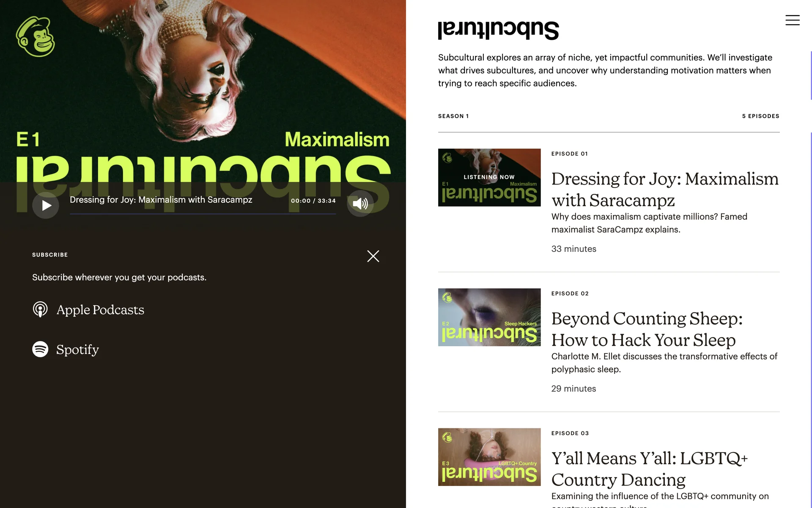
Task: Select the LGBTQ+ Country episode thumbnail
Action: point(489,457)
